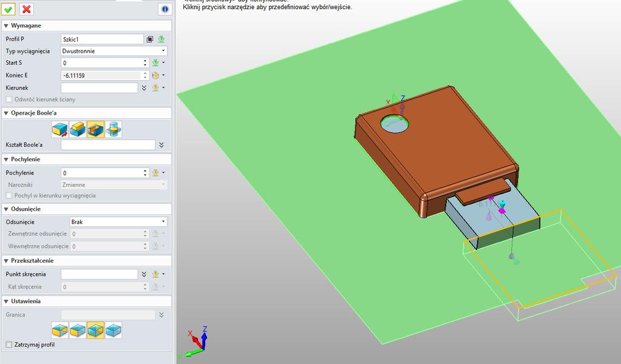The image size is (621, 364).
Task: Expand the double chevron beside Kształt Boole'a
Action: coord(161,145)
